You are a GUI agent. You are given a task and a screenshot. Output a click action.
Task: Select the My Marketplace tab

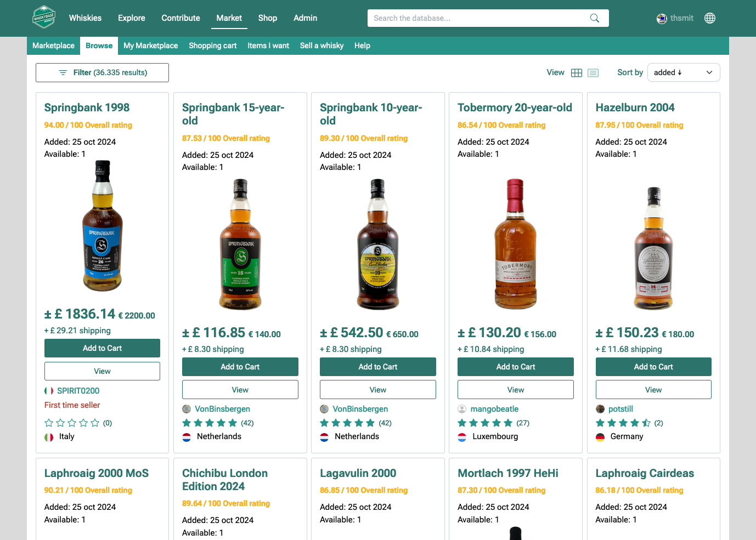pyautogui.click(x=150, y=46)
